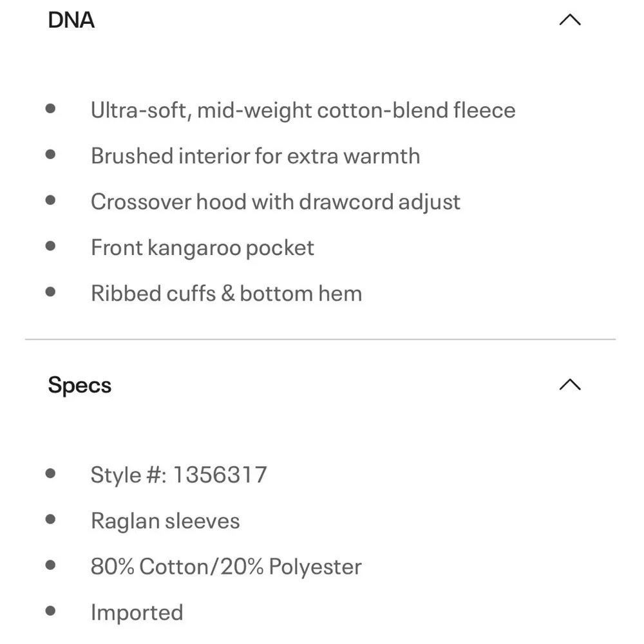Click the bullet beside Front kangaroo pocket
Image resolution: width=644 pixels, height=644 pixels.
(50, 246)
